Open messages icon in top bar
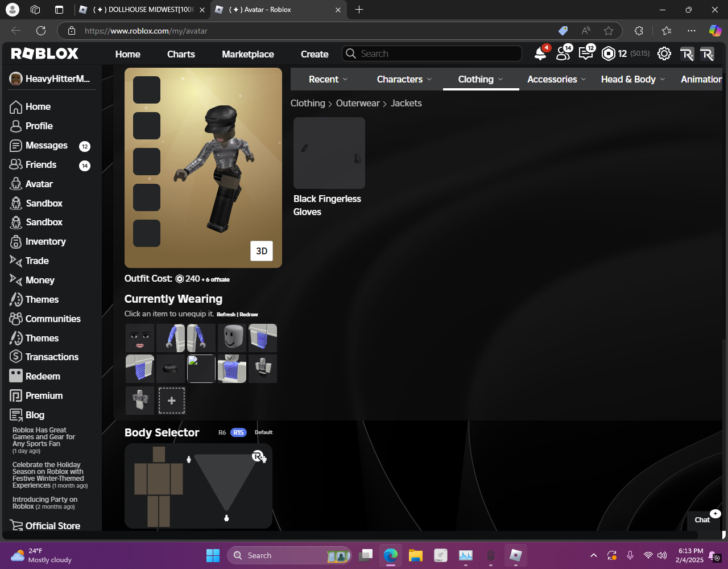 (x=585, y=54)
